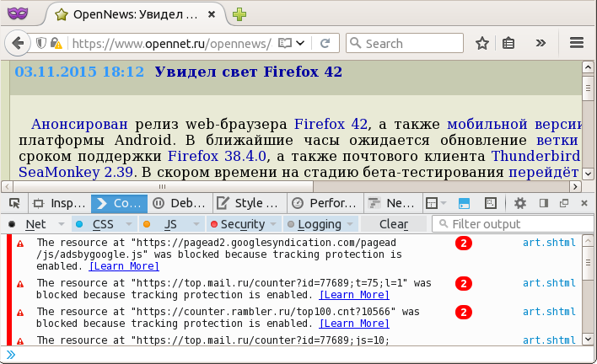This screenshot has height=364, width=597.
Task: Expand the Logging filter dropdown arrow
Action: (x=350, y=224)
